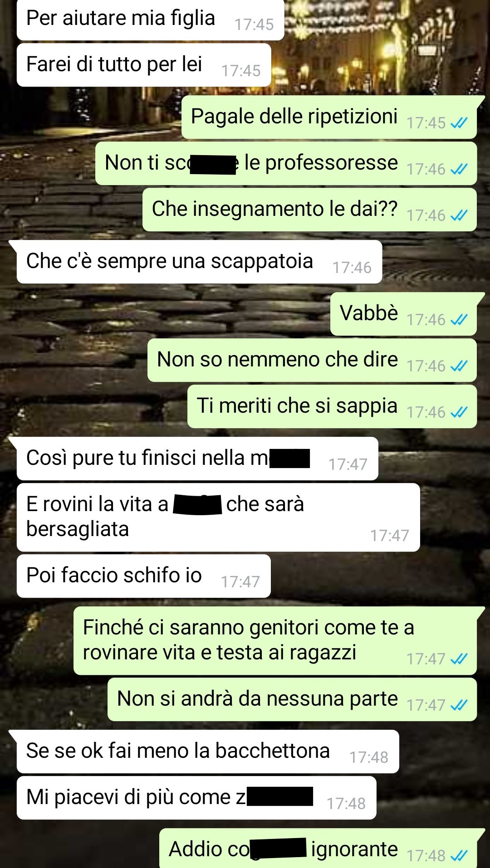Tap the blue ticks on "Vabbè" message
This screenshot has width=490, height=868.
pos(459,320)
